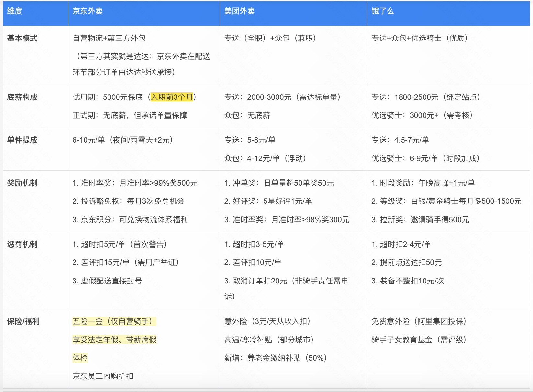Click text 时段奖励：午晚高峰+1元/单

[427, 183]
